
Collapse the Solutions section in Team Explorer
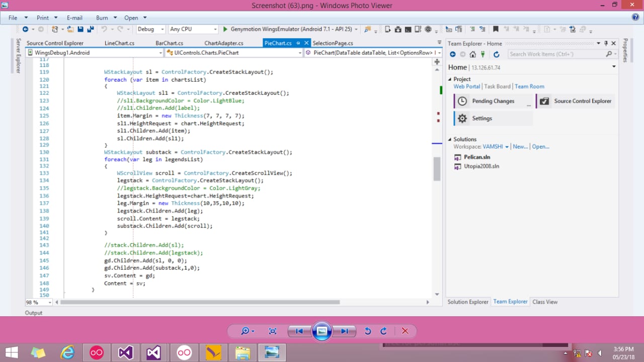(x=450, y=139)
